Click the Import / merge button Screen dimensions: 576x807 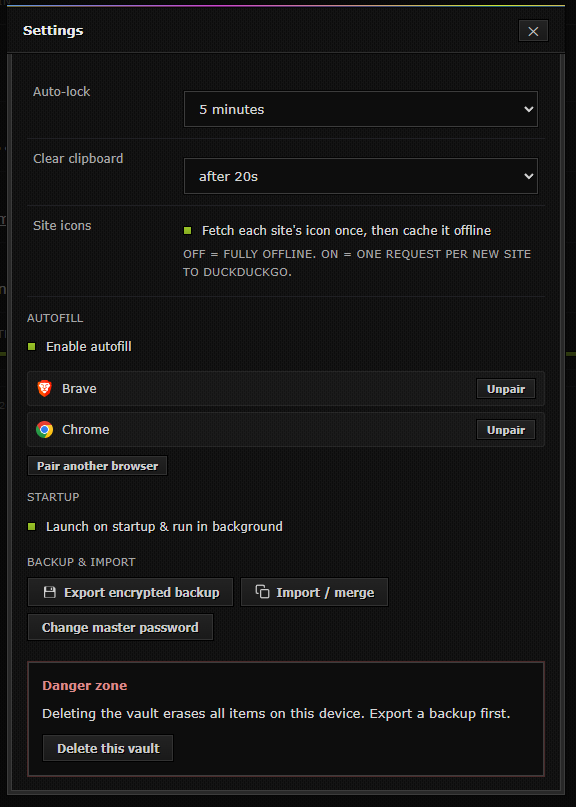click(314, 592)
